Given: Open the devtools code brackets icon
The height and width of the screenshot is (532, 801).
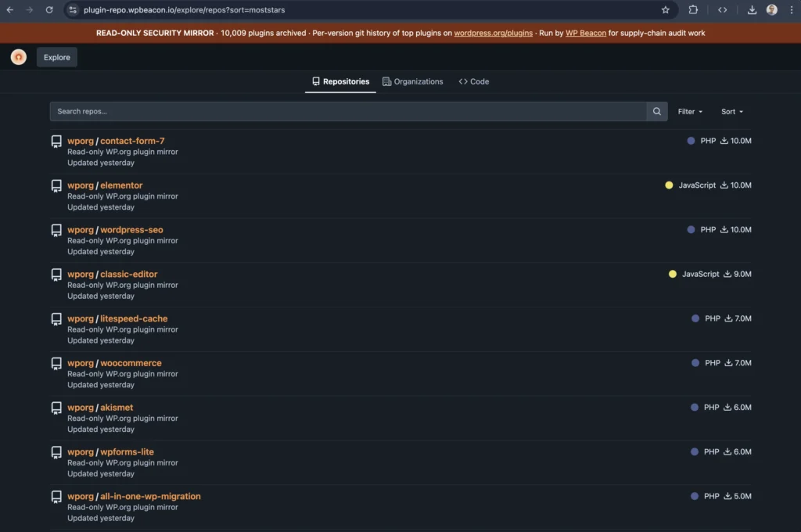Looking at the screenshot, I should [x=722, y=9].
